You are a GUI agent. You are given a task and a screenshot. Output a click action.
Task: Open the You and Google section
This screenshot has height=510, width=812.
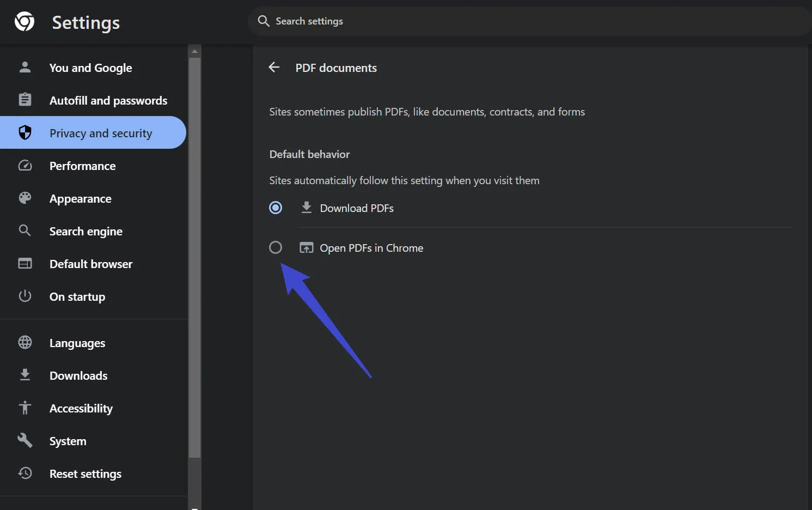click(90, 68)
